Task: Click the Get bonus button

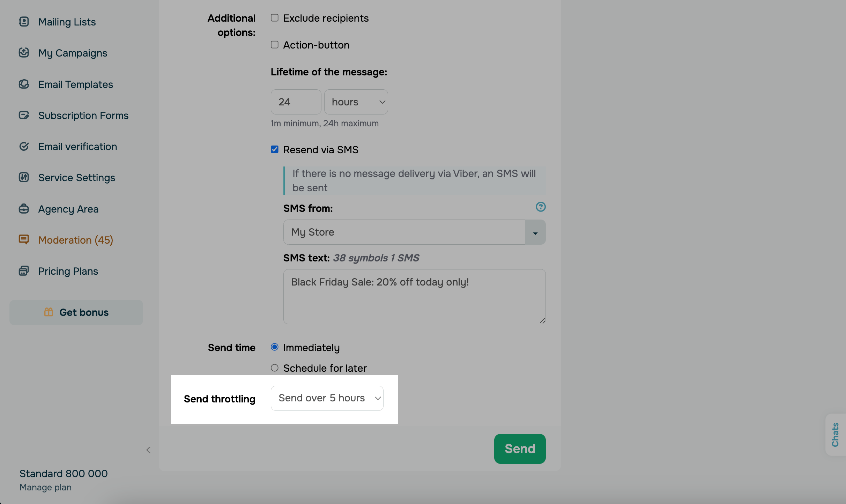Action: (76, 312)
